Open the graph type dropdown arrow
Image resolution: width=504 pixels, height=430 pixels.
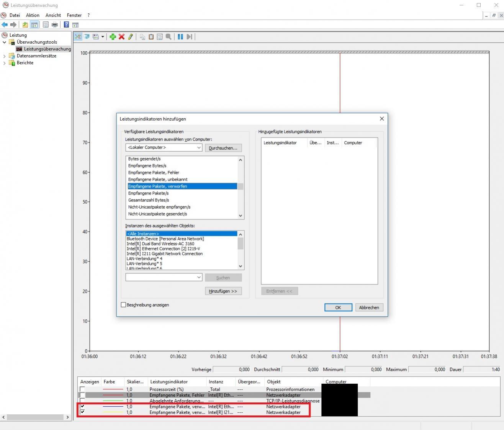pos(103,37)
